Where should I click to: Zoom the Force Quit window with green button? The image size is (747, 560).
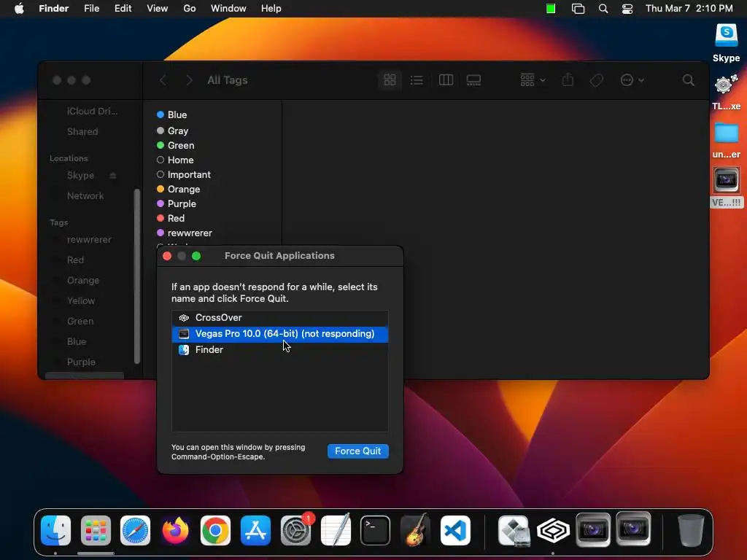(196, 256)
